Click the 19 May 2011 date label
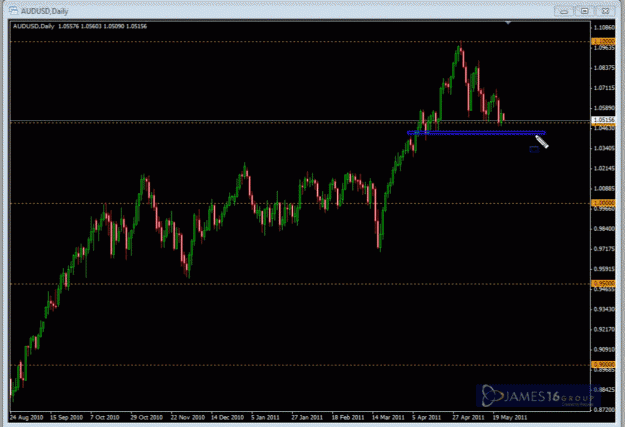This screenshot has width=625, height=427. pyautogui.click(x=510, y=417)
